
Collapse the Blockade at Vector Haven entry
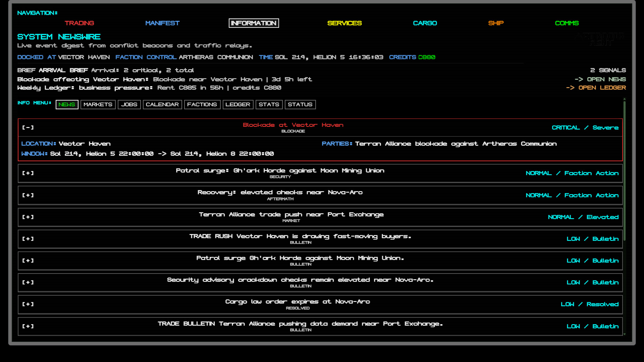pyautogui.click(x=28, y=128)
